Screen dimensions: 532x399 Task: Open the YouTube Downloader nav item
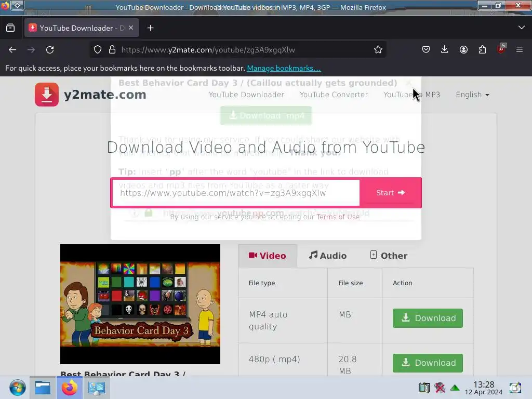click(x=246, y=95)
